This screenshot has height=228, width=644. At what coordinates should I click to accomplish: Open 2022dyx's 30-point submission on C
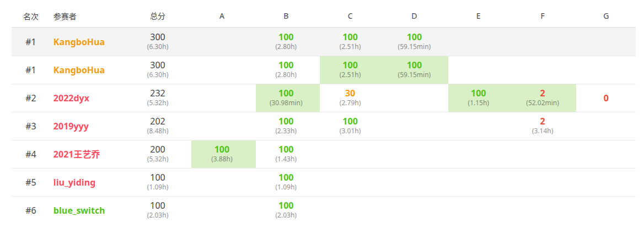350,93
